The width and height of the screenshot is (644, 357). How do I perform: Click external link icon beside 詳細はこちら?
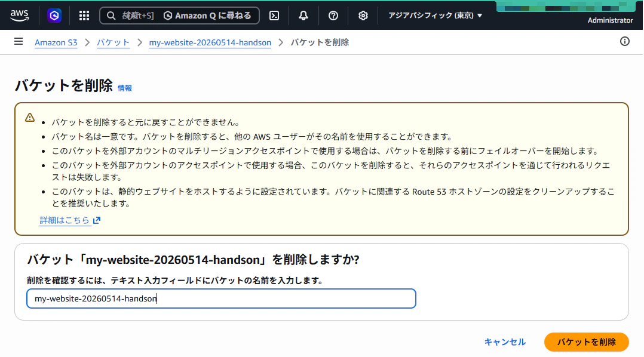click(x=97, y=220)
